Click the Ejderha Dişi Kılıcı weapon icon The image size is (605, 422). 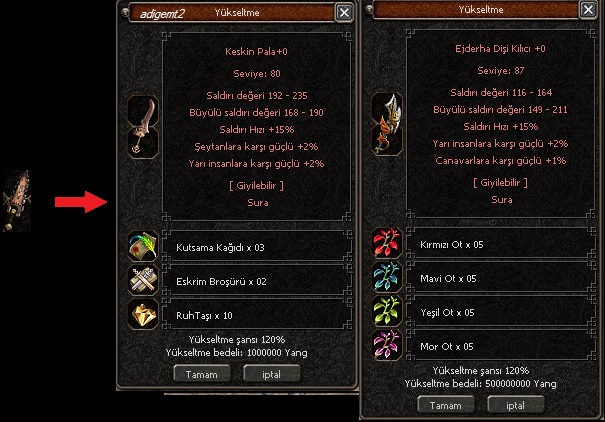tap(387, 124)
